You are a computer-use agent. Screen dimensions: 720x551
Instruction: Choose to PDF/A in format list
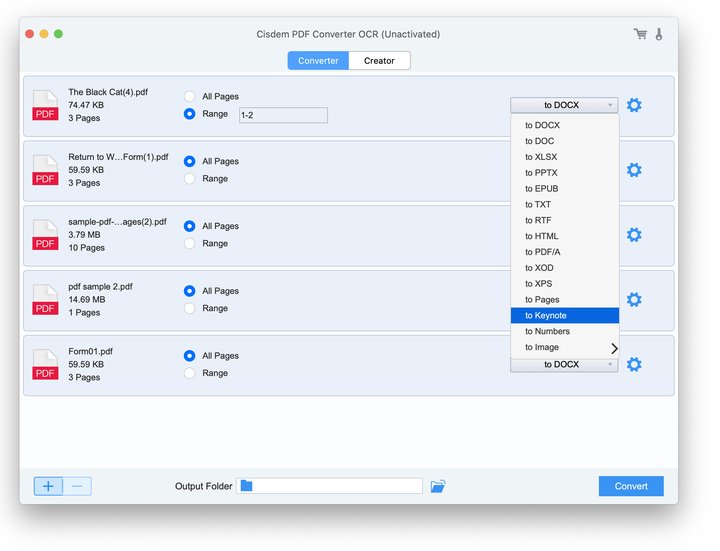tap(565, 252)
